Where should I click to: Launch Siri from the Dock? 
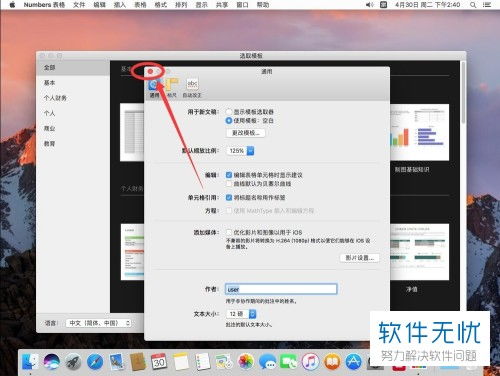click(x=52, y=361)
